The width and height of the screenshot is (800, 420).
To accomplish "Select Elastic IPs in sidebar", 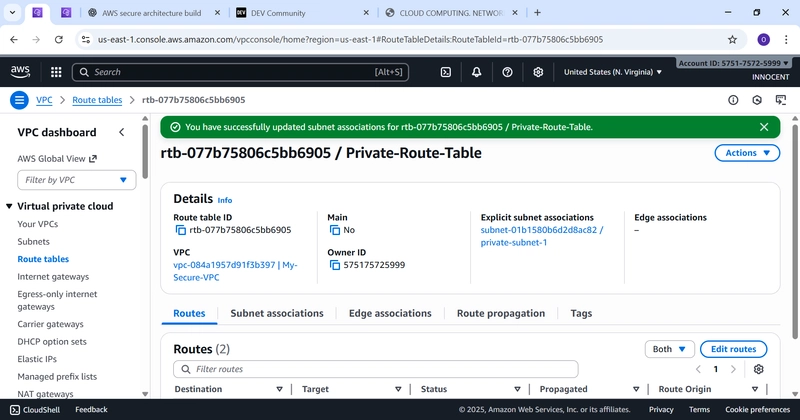I will click(x=37, y=359).
